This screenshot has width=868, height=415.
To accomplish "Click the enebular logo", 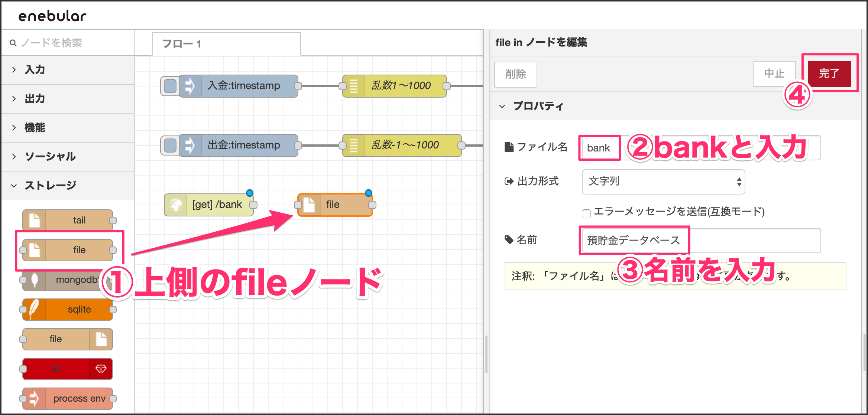I will click(52, 16).
